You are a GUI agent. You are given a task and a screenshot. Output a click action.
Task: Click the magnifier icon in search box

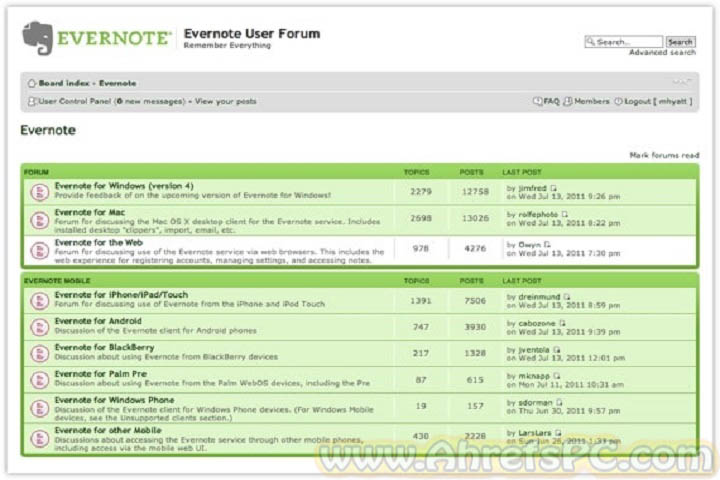(591, 42)
